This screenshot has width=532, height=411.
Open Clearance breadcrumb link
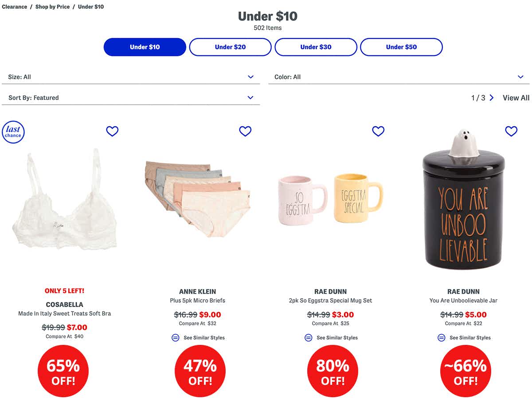[15, 7]
